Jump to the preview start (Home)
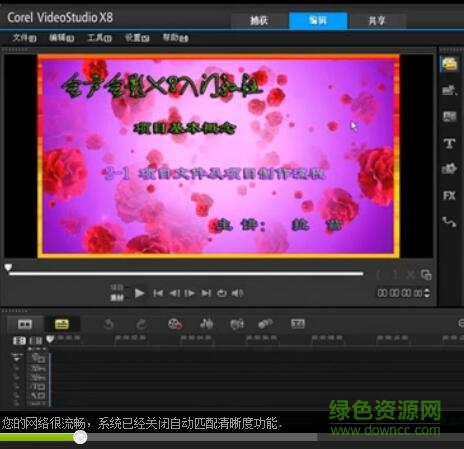The image size is (464, 449). click(x=158, y=293)
